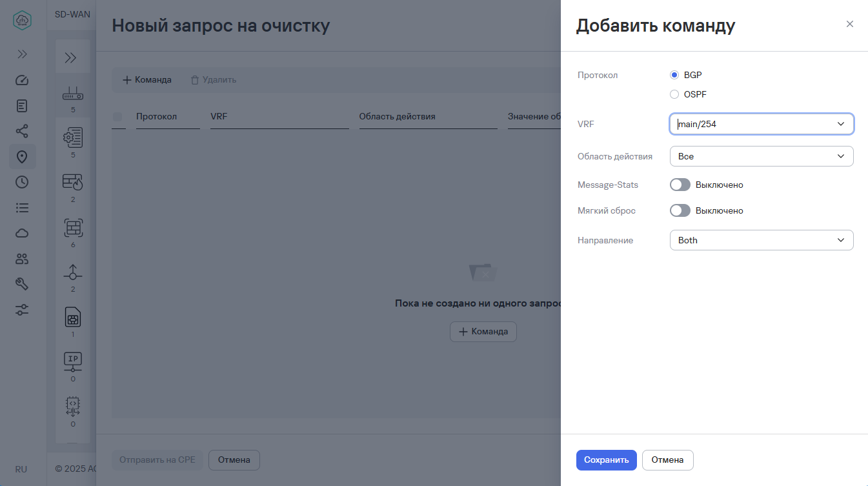Click Отмена in the background page footer
868x486 pixels.
click(x=234, y=460)
